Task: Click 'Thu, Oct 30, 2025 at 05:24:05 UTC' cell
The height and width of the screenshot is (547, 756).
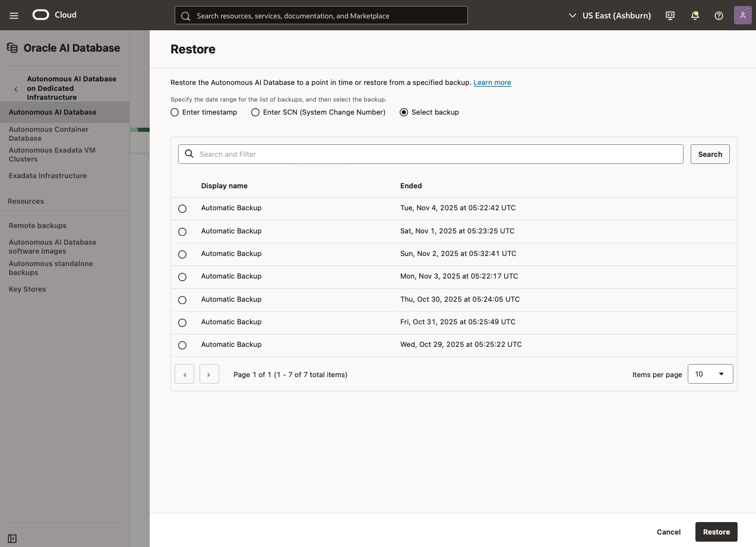Action: pos(460,299)
